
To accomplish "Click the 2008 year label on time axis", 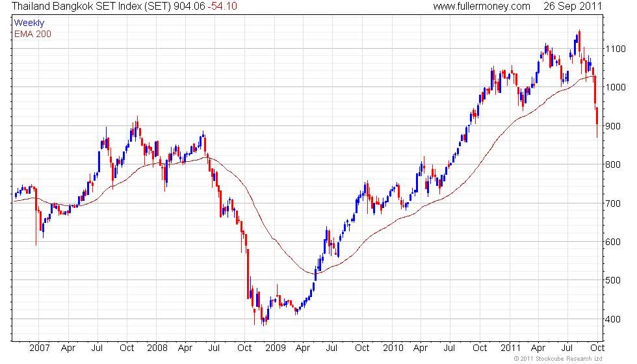I will [x=157, y=348].
